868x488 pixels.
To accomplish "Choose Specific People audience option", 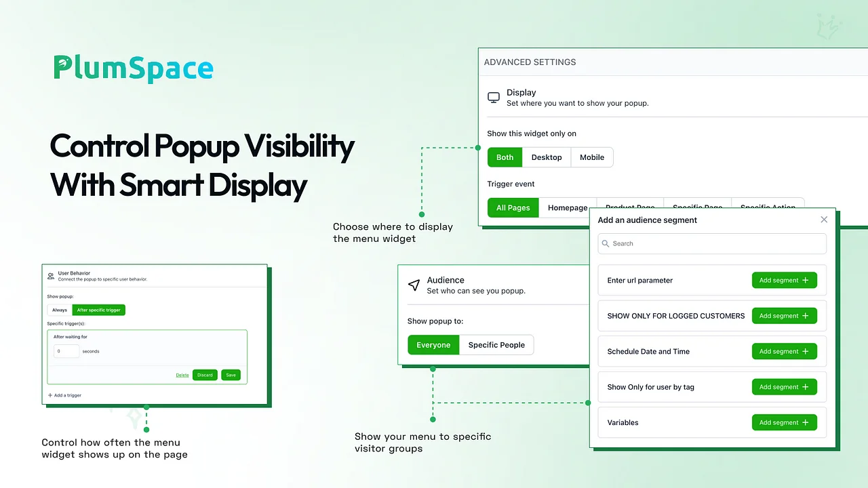I will tap(496, 345).
